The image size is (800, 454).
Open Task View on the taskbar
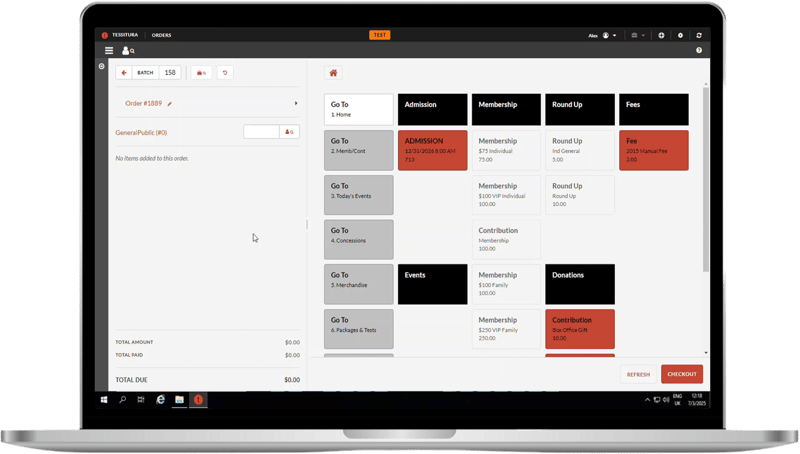tap(141, 400)
